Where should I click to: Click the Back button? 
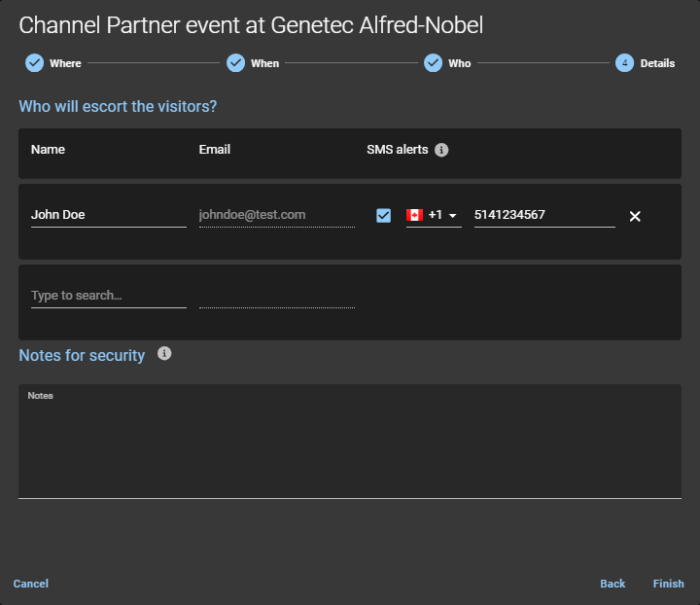tap(612, 584)
